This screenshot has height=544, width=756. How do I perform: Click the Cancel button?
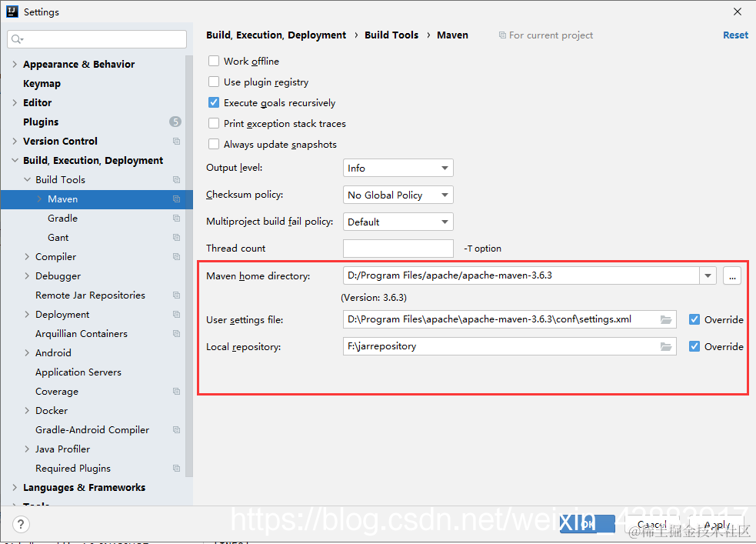pos(652,524)
